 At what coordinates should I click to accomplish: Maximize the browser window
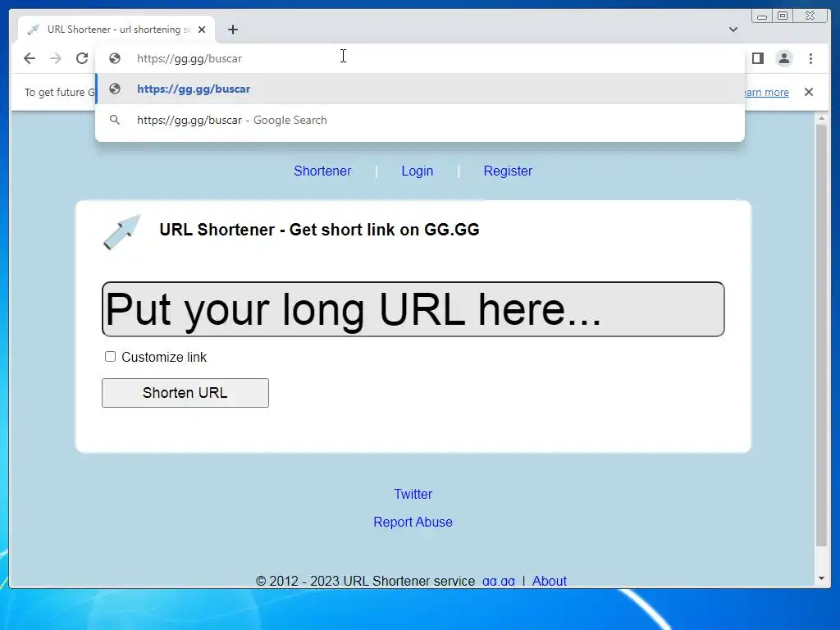783,16
